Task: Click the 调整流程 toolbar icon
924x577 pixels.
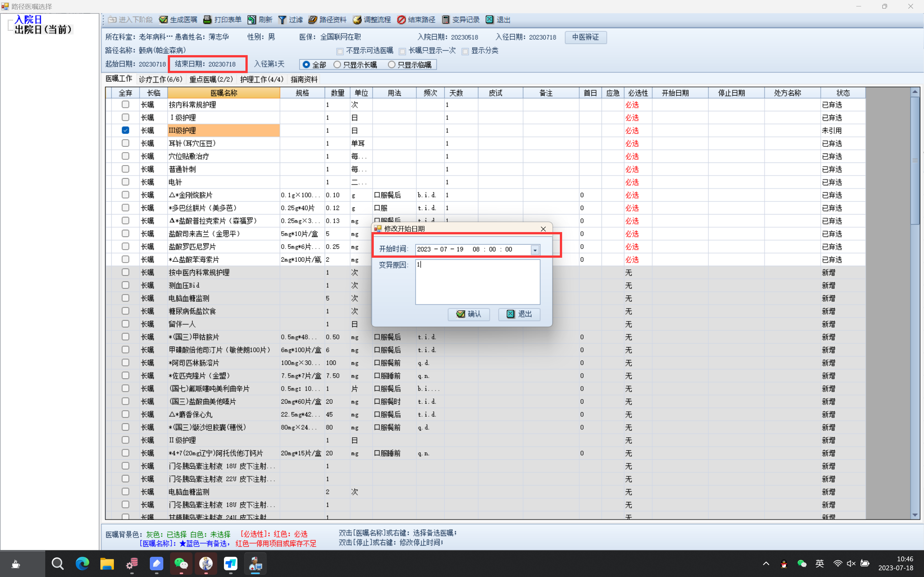Action: click(x=357, y=20)
